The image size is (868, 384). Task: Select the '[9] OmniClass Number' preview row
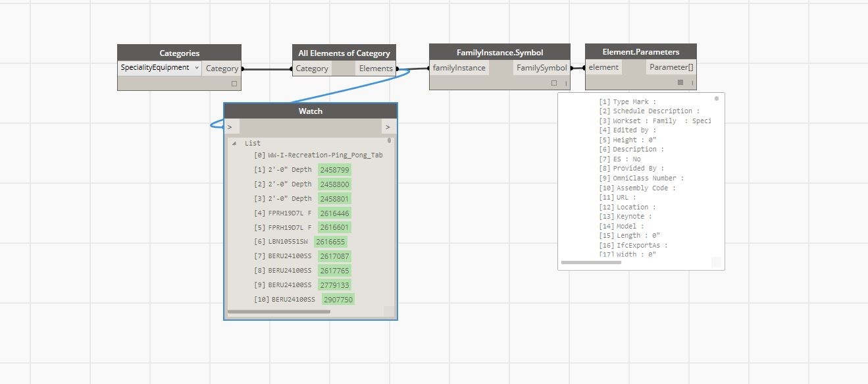642,178
